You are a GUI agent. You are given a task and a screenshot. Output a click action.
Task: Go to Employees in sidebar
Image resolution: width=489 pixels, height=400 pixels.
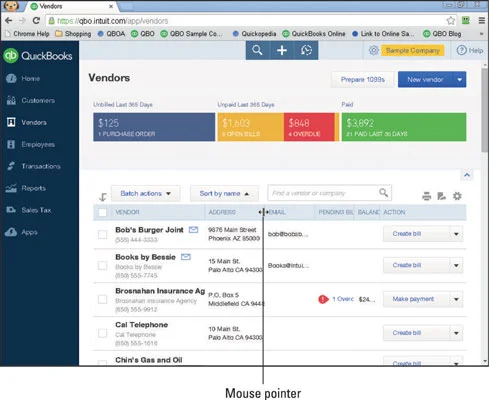coord(38,144)
